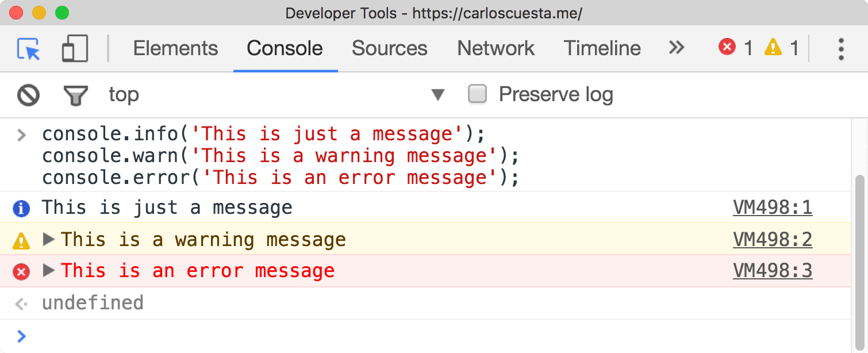Switch to the Elements panel
Viewport: 868px width, 353px height.
pos(175,48)
